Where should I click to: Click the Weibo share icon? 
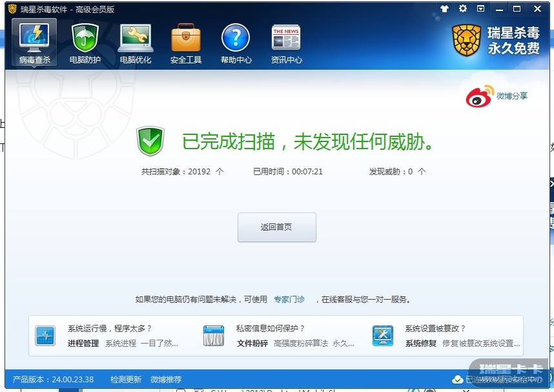tap(480, 96)
